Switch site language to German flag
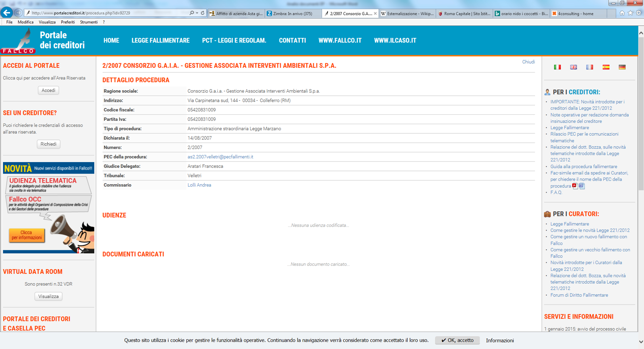This screenshot has width=644, height=349. 622,67
